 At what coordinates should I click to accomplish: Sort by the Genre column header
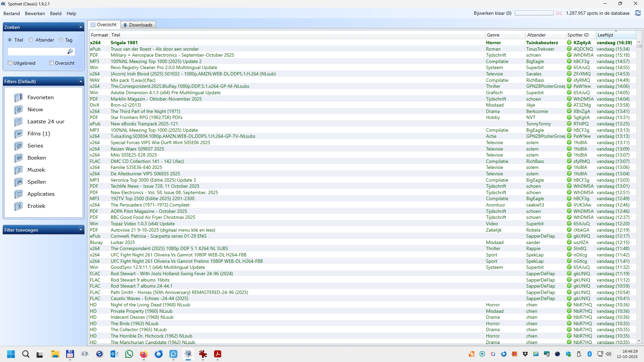(493, 35)
